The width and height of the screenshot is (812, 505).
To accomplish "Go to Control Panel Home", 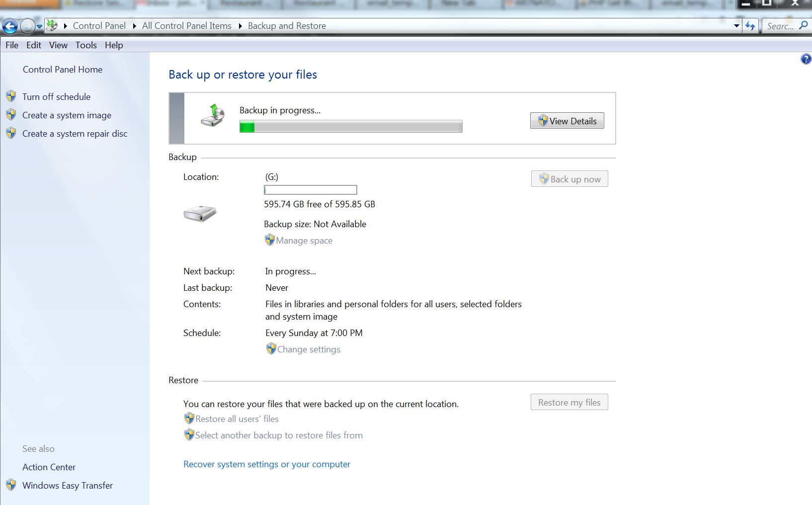I will pyautogui.click(x=63, y=70).
